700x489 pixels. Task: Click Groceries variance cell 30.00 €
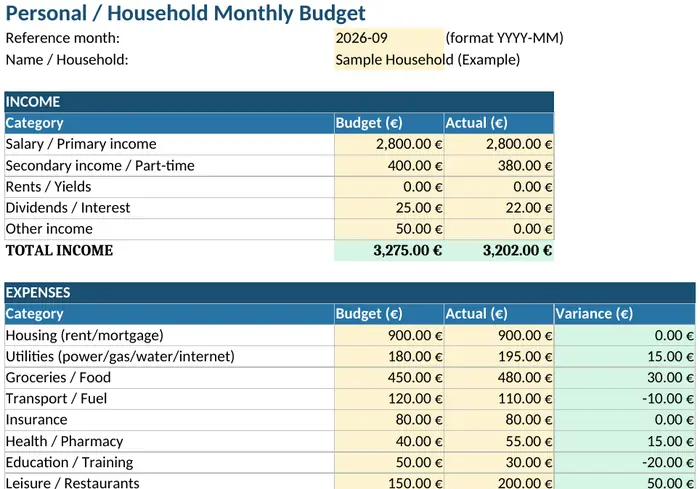pos(625,378)
